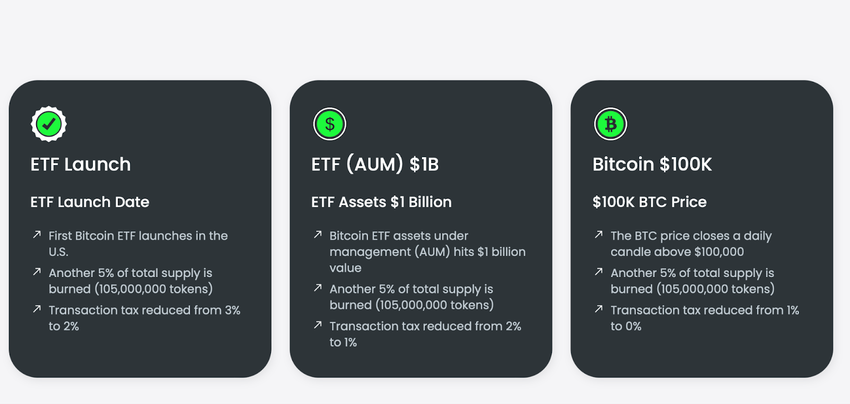Click burn arrow icon in Bitcoin $100K card
The height and width of the screenshot is (404, 850).
[598, 272]
